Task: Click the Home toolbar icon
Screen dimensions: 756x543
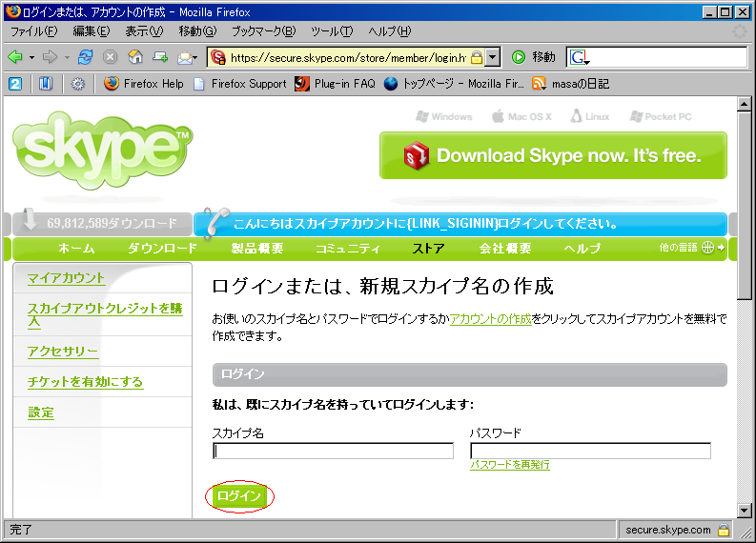Action: coord(135,57)
